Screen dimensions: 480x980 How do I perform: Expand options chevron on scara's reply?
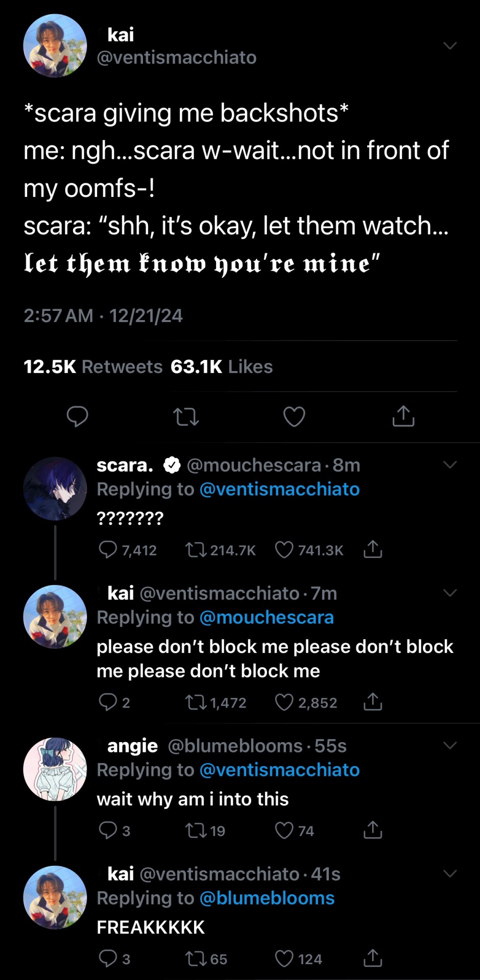(x=450, y=464)
